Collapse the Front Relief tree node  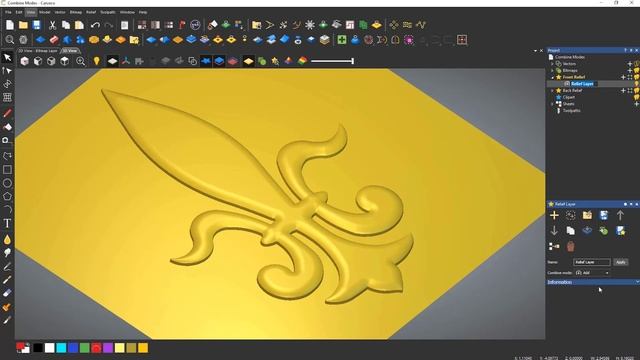(x=552, y=77)
